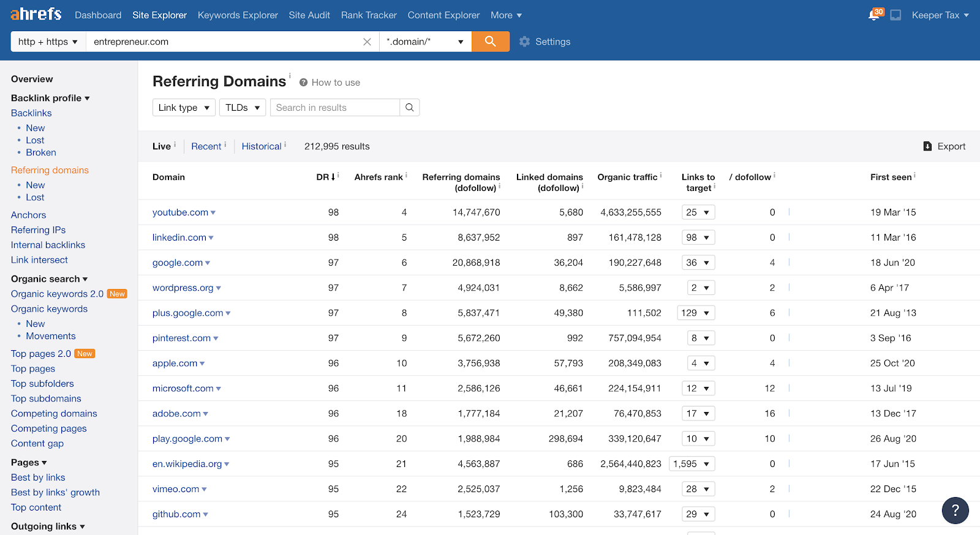Click the search-in-results magnifier icon
980x535 pixels.
(409, 108)
